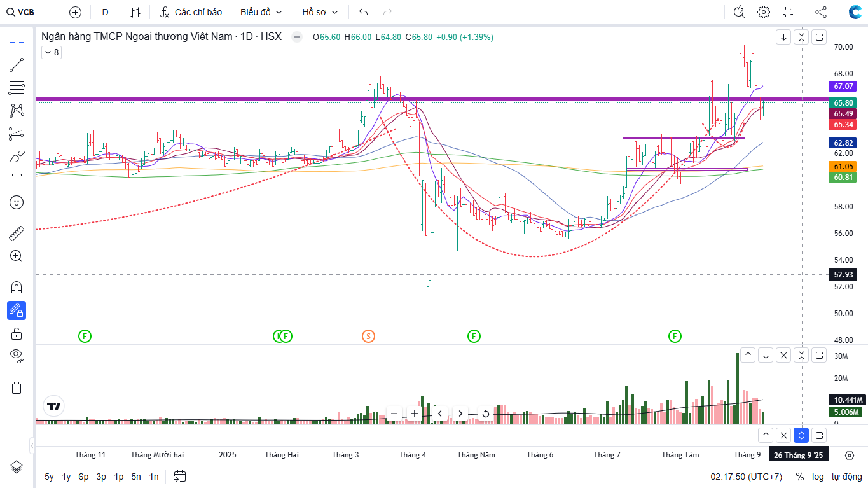Viewport: 868px width, 488px height.
Task: Switch to the 1n time range
Action: pos(154,477)
